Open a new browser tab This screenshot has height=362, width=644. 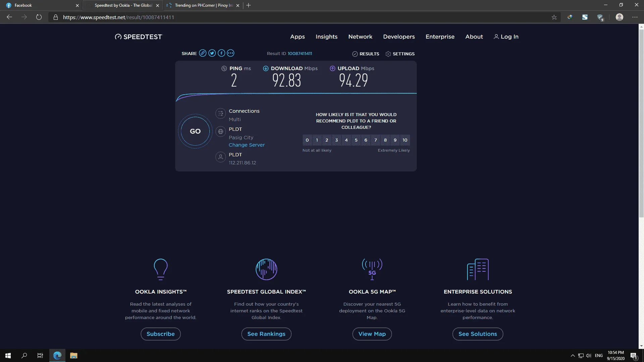[x=249, y=5]
